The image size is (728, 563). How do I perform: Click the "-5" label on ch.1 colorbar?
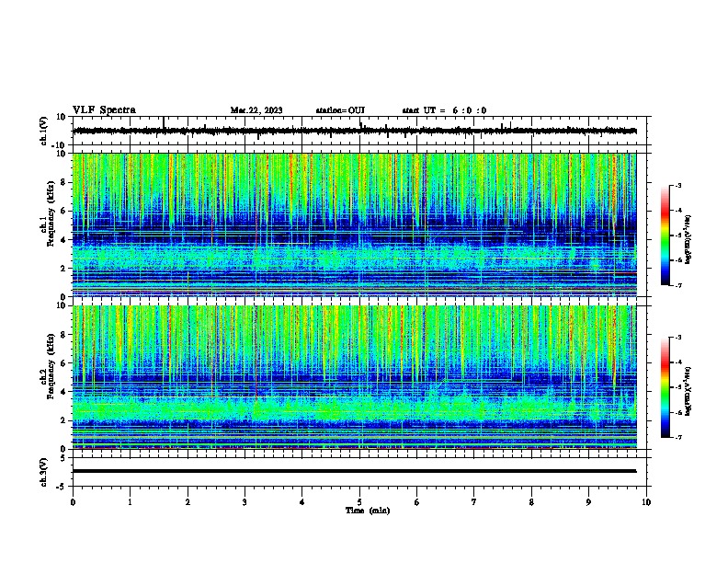pos(677,236)
